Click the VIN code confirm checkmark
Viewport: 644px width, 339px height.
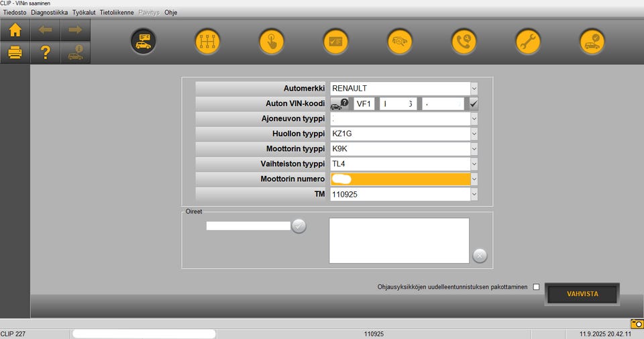474,103
